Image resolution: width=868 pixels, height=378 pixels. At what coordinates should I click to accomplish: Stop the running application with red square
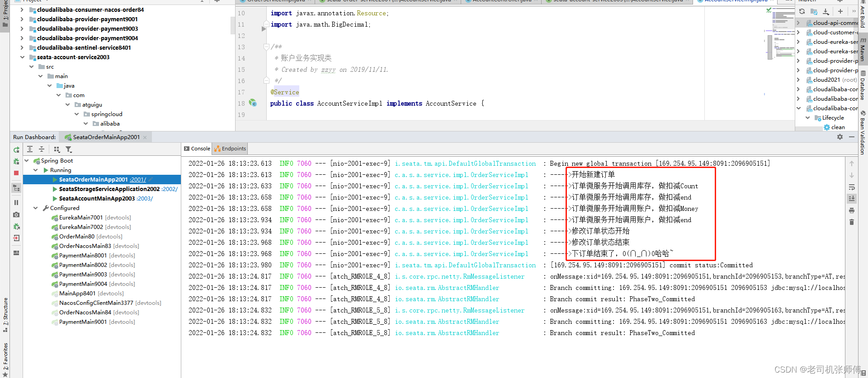(16, 173)
